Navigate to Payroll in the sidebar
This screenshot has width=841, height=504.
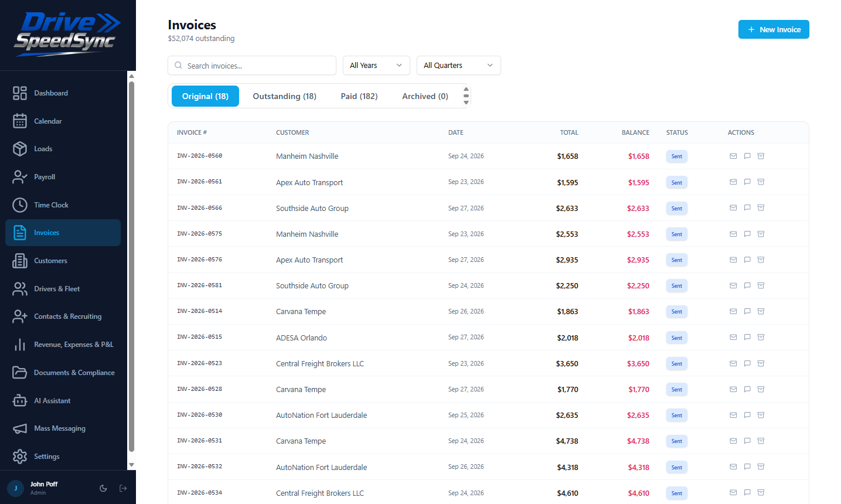(63, 177)
